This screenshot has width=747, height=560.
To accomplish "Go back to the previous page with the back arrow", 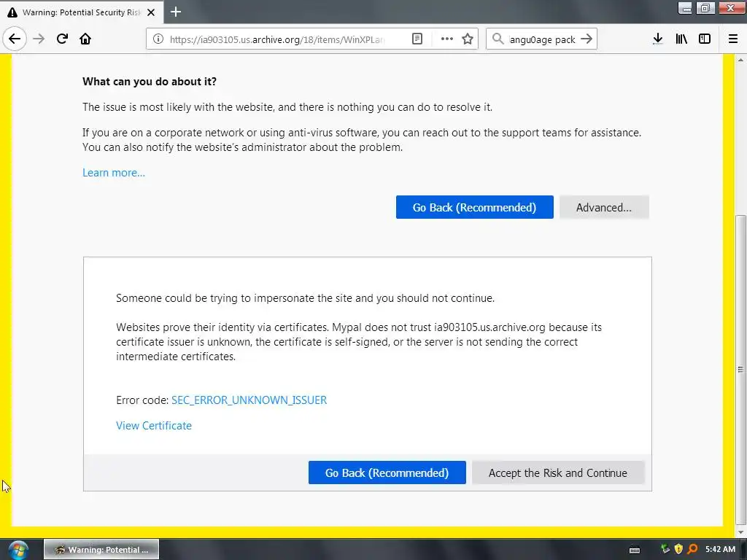I will pos(15,39).
